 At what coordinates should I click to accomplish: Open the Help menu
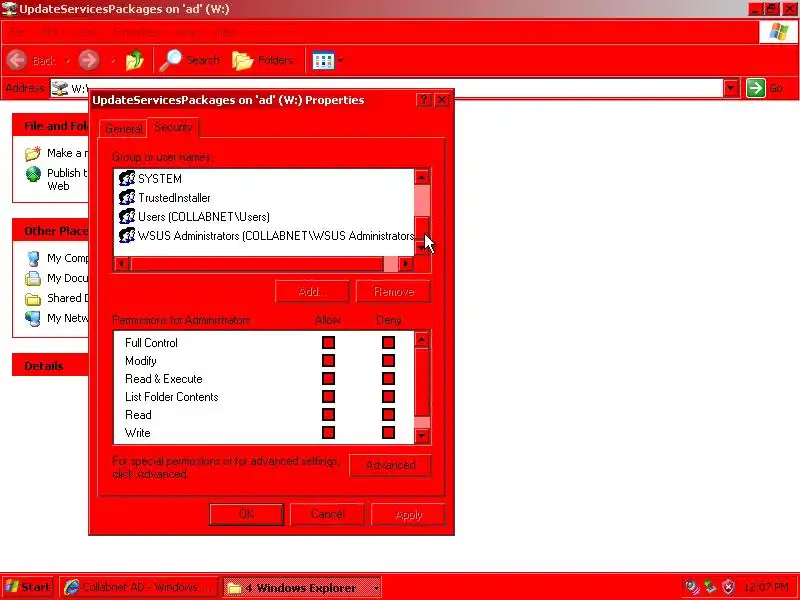pos(224,32)
